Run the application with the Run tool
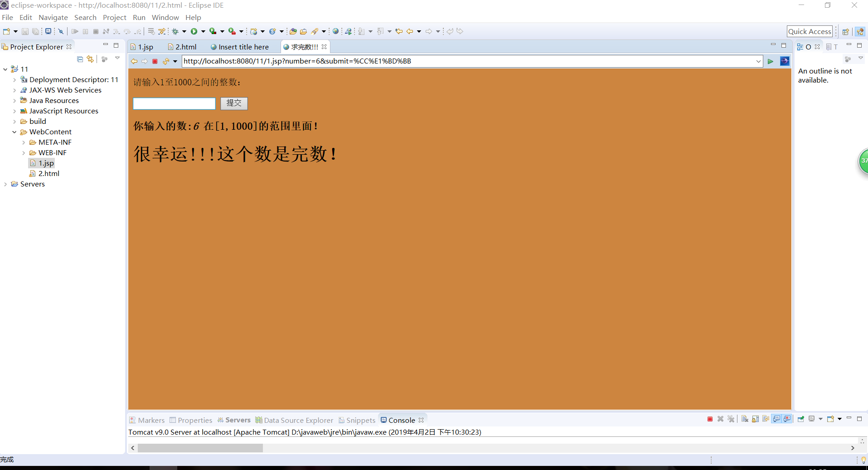The height and width of the screenshot is (470, 868). [x=194, y=31]
